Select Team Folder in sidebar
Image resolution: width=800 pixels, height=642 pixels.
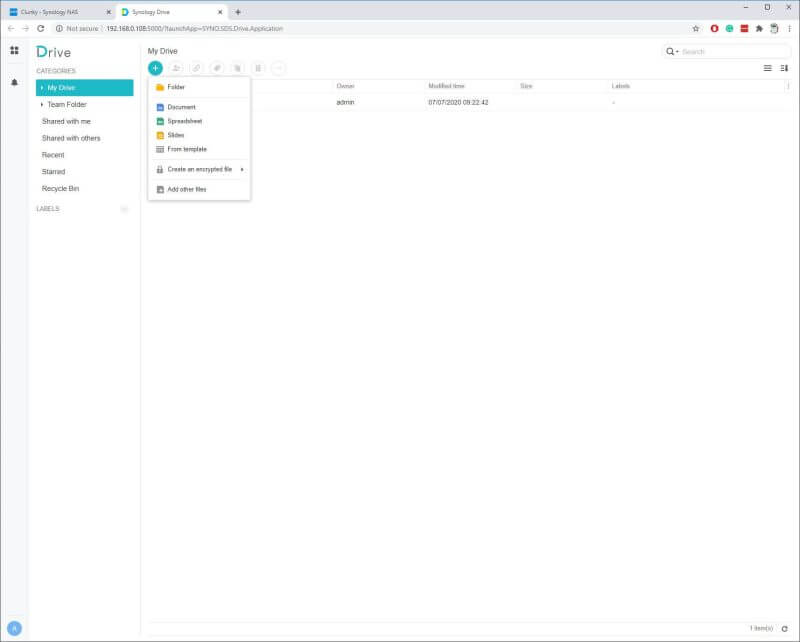pos(67,105)
